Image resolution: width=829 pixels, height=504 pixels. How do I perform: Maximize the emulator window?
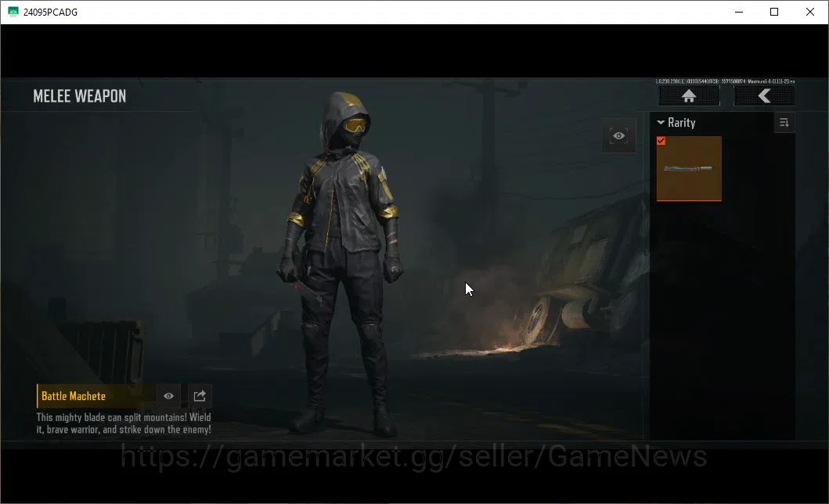(774, 12)
